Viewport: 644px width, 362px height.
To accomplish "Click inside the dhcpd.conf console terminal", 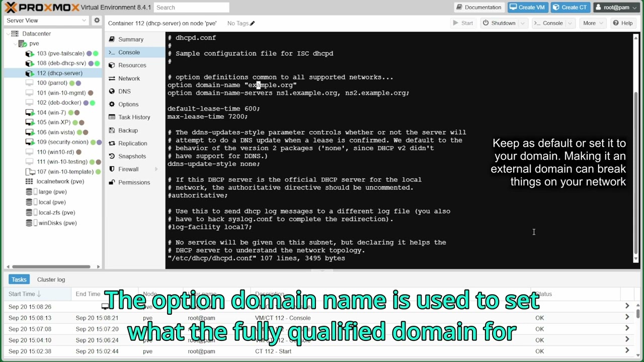I will [x=400, y=151].
